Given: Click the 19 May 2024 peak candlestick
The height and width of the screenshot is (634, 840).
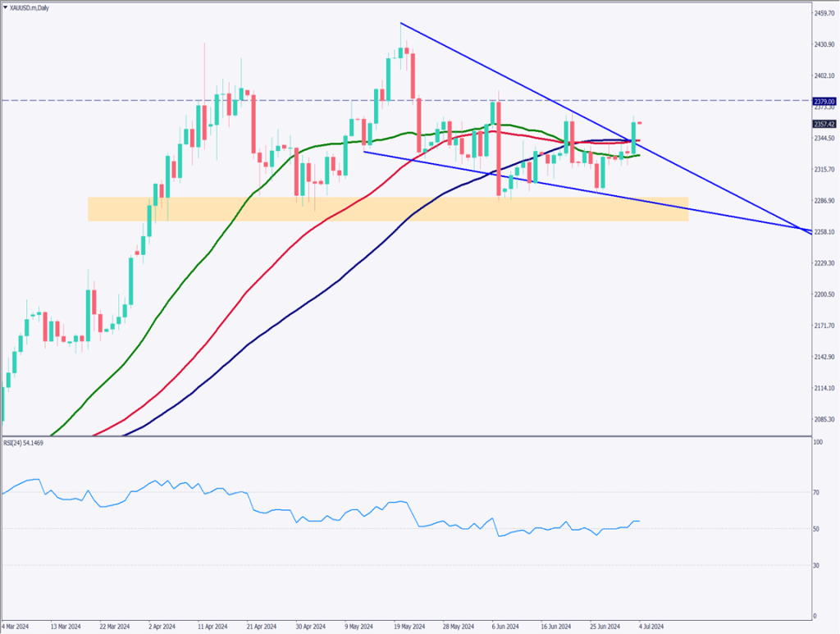Looking at the screenshot, I should tap(401, 52).
